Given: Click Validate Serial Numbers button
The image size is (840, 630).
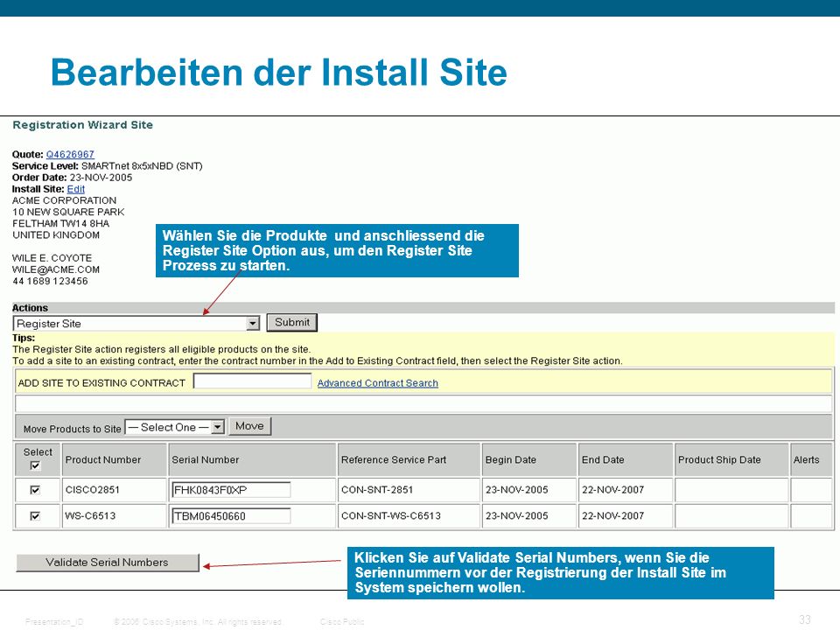Looking at the screenshot, I should (x=108, y=563).
